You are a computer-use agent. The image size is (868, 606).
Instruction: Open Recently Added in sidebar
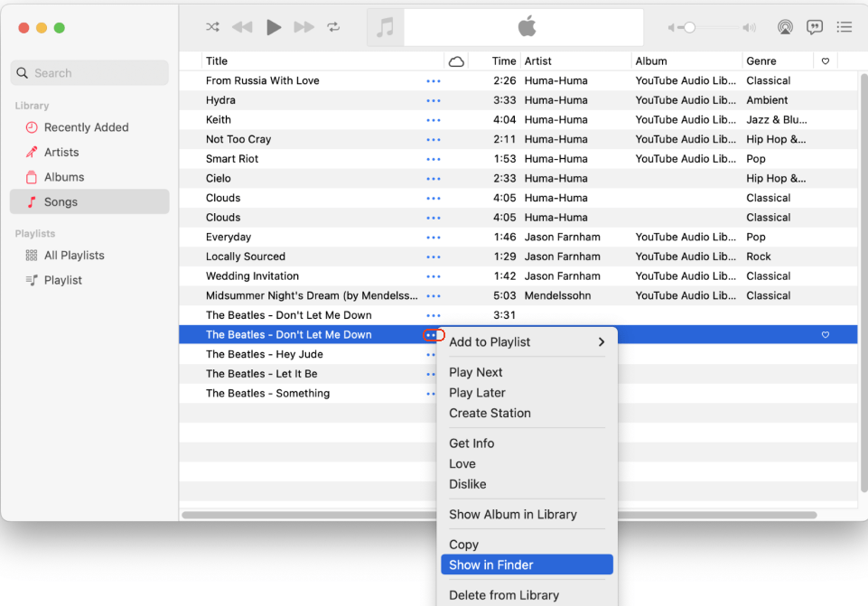86,127
